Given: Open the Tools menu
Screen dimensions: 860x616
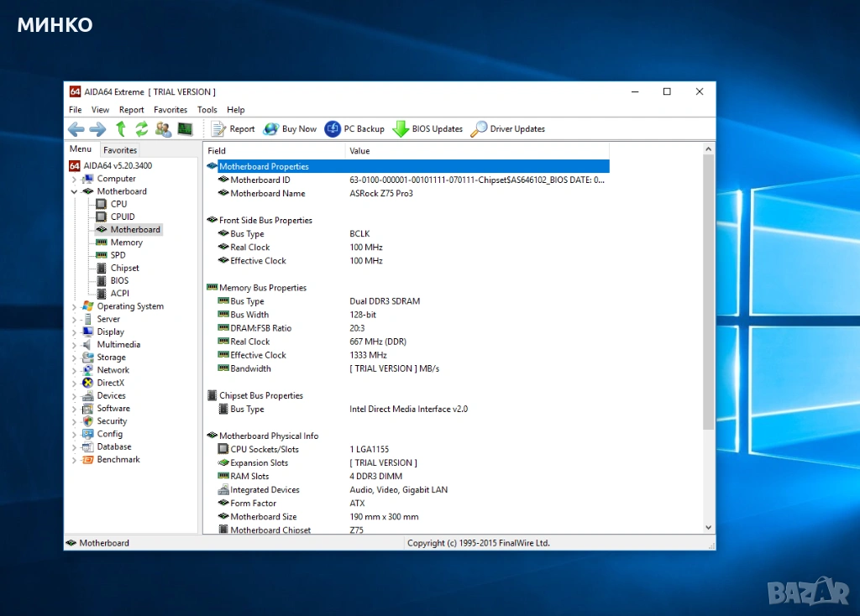Looking at the screenshot, I should pos(207,110).
